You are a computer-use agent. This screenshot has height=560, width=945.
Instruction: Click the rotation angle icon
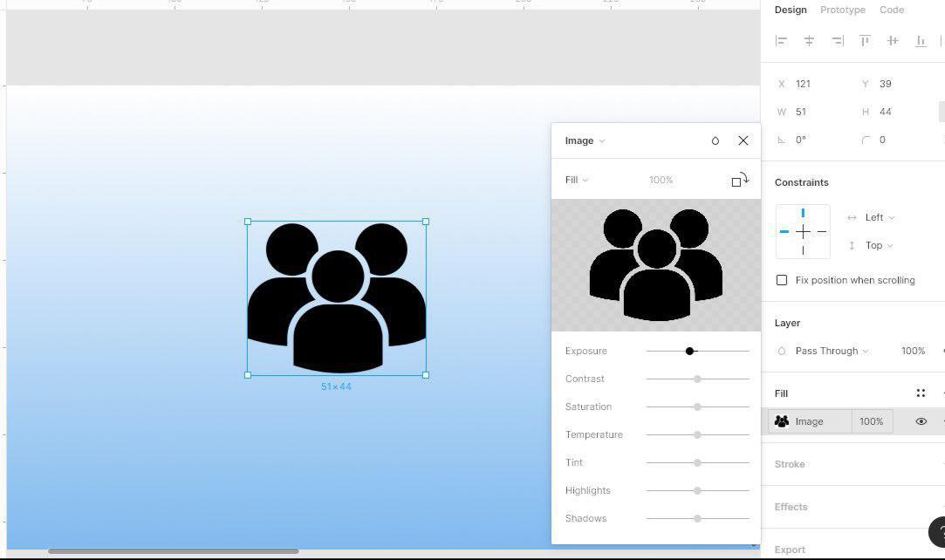(x=782, y=140)
